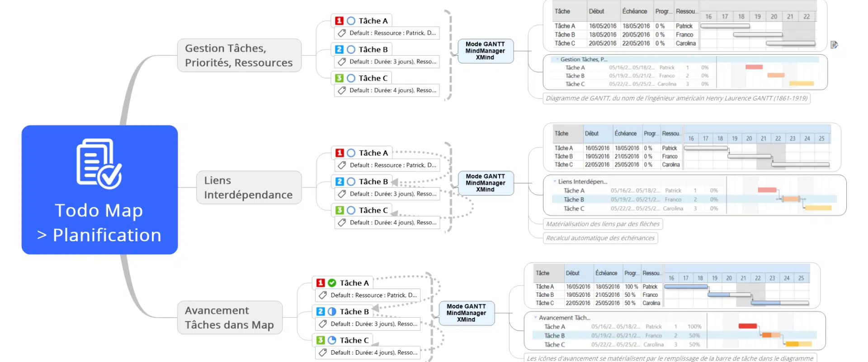Click priority 3 marker on Liens Tâche C
Image resolution: width=868 pixels, height=362 pixels.
click(340, 210)
